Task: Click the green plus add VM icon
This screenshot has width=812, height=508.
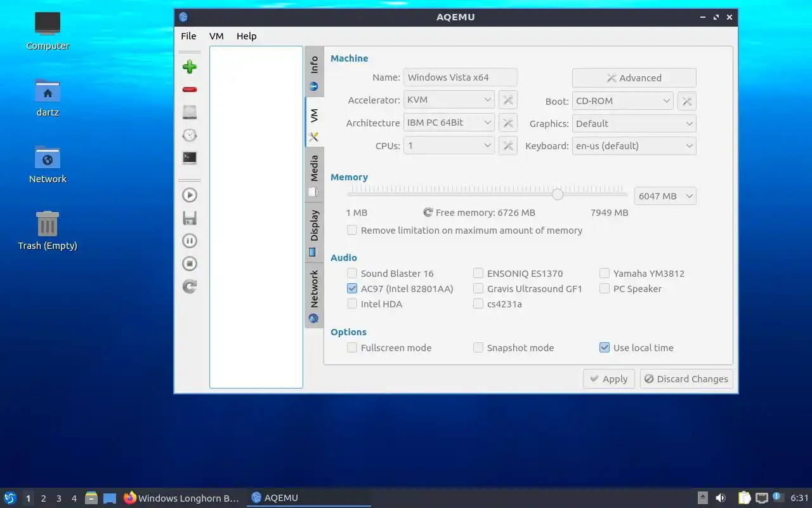Action: point(189,67)
